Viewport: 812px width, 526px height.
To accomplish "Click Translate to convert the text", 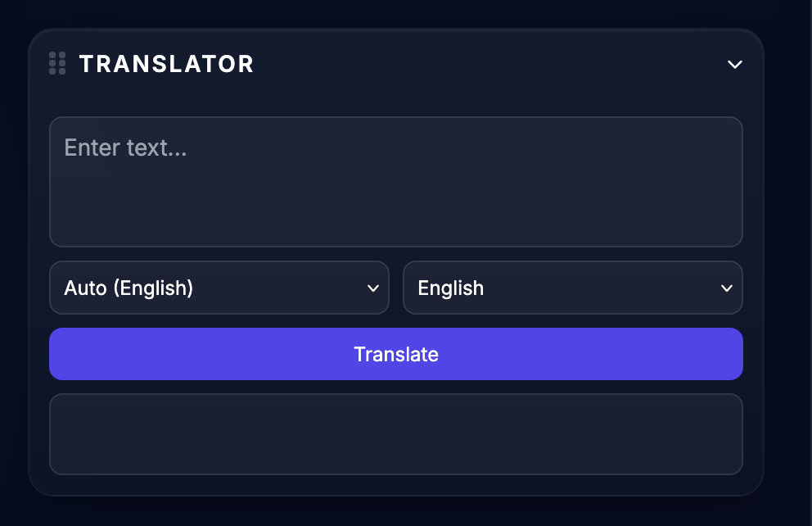I will tap(396, 354).
